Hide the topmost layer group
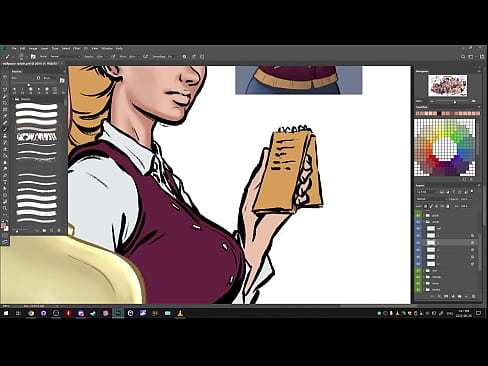The width and height of the screenshot is (488, 366). 418,215
